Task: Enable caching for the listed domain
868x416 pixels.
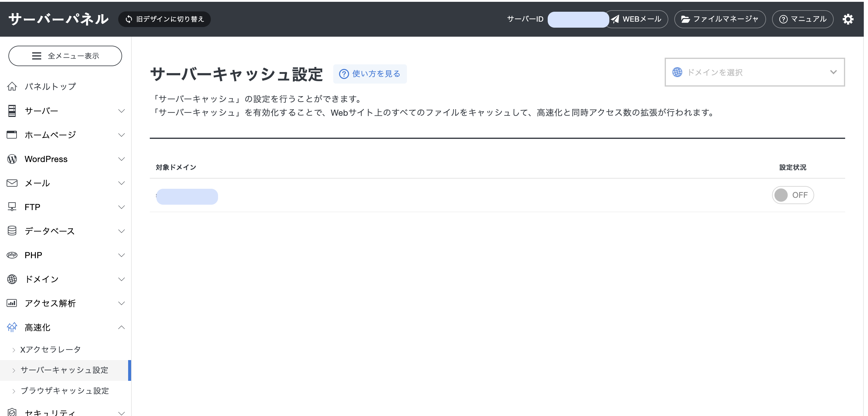Action: coord(793,195)
